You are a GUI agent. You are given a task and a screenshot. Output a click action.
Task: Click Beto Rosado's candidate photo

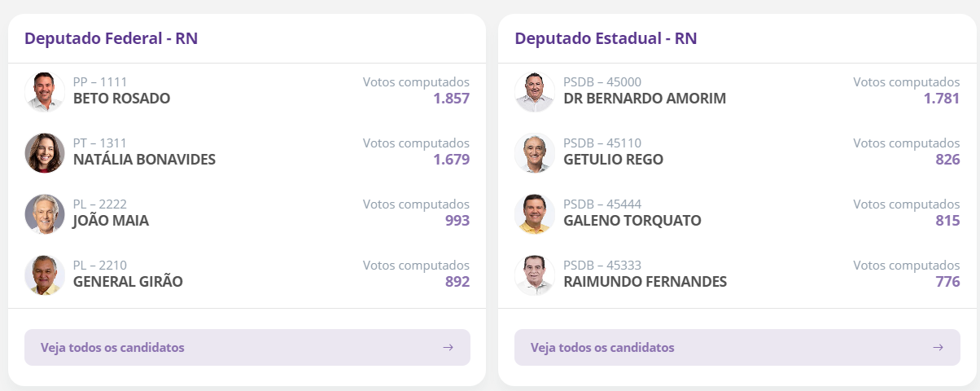45,91
